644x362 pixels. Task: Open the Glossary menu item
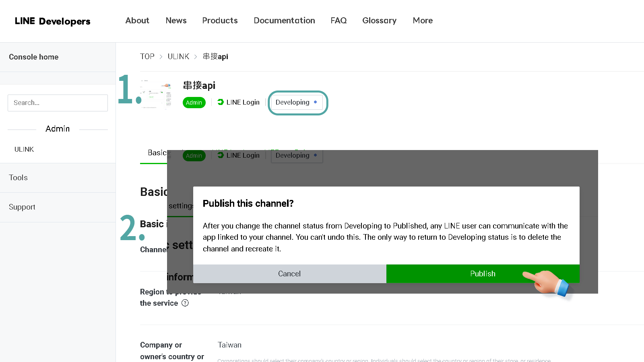(379, 21)
